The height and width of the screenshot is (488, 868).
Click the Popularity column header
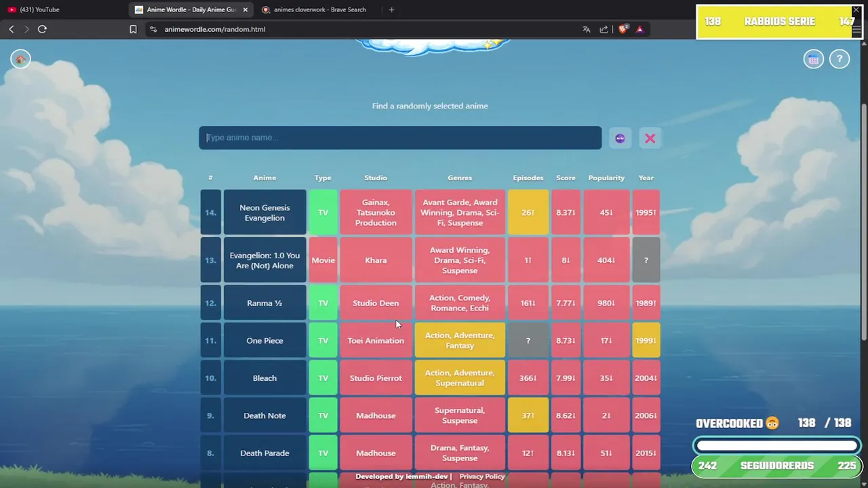pos(606,178)
